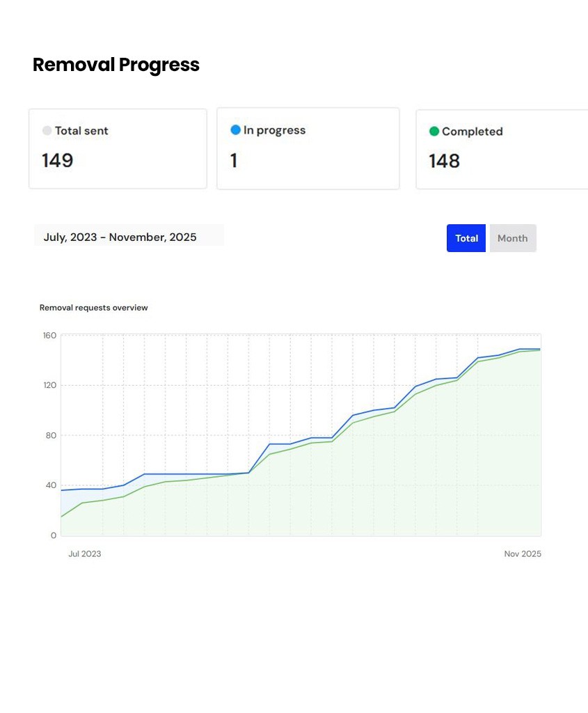
Task: Click the Jul 2023 axis label
Action: click(84, 554)
